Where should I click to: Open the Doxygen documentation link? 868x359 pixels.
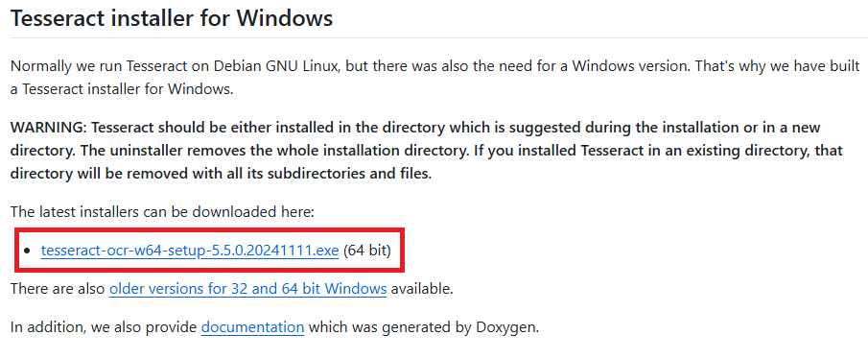click(252, 327)
